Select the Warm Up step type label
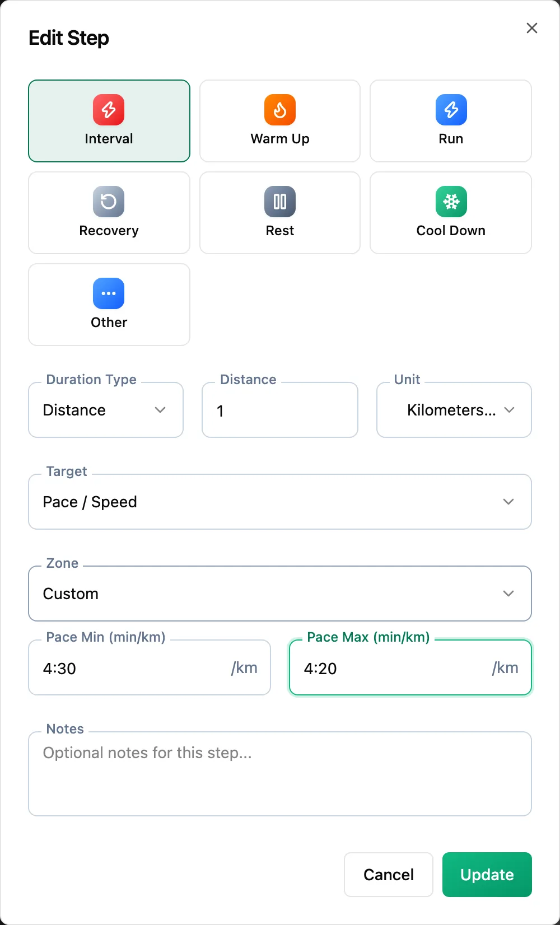 tap(280, 139)
